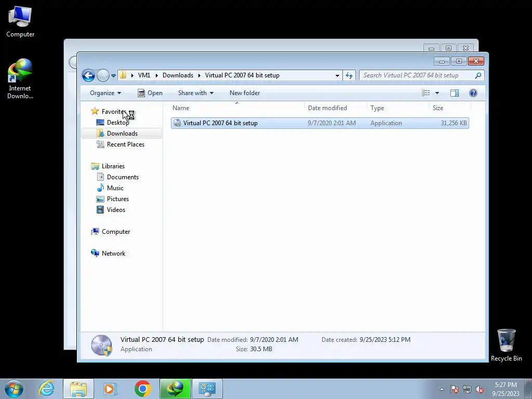Open the Control Panel taskbar button

[x=207, y=389]
